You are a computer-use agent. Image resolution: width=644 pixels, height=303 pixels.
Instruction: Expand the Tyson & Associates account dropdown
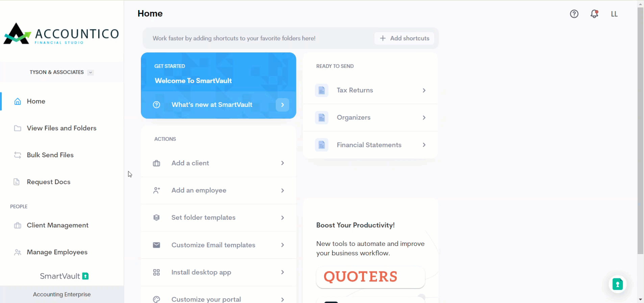(x=90, y=72)
